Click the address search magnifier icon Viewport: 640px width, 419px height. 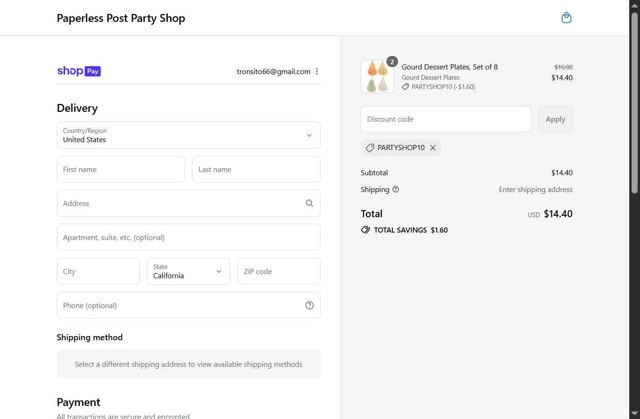309,203
